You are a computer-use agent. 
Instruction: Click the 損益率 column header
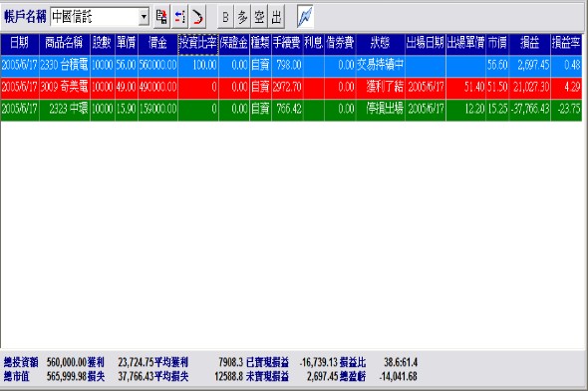click(566, 44)
